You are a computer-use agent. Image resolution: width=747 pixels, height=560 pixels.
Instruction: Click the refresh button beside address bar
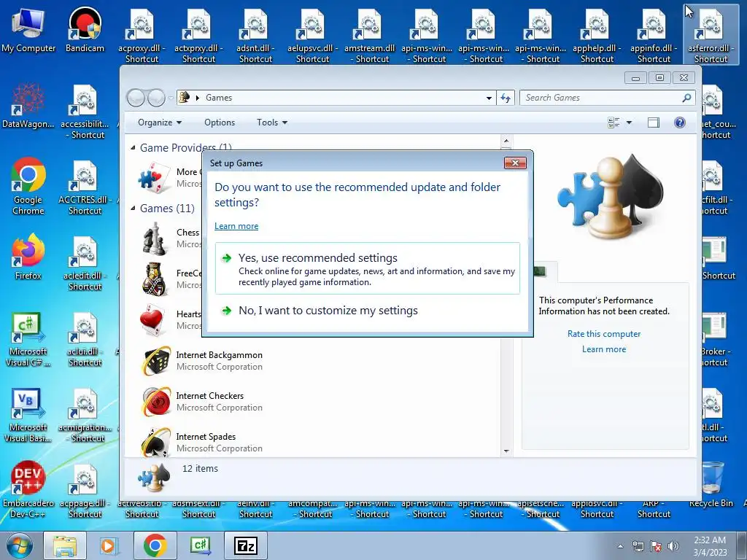(506, 98)
